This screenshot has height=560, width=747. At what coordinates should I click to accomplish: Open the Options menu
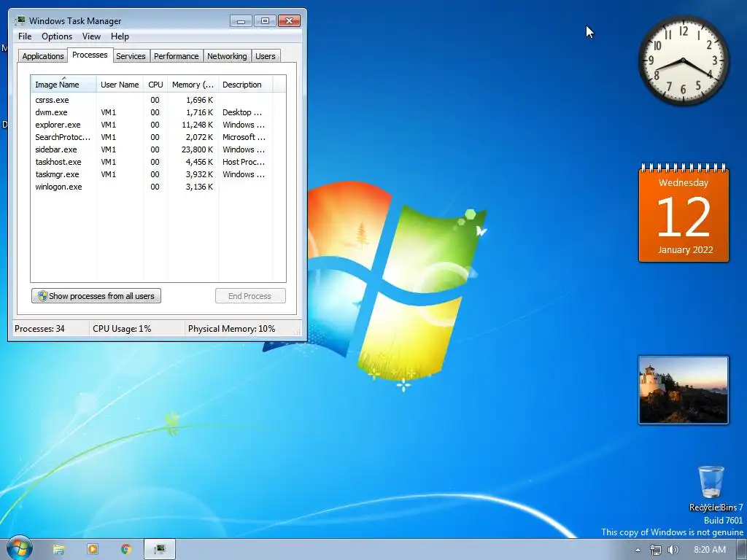[57, 36]
